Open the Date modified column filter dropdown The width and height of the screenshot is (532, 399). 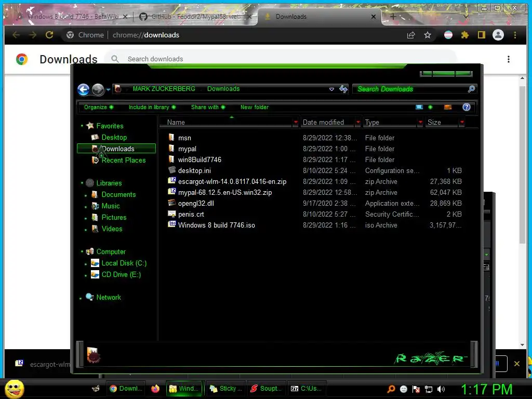click(x=358, y=122)
